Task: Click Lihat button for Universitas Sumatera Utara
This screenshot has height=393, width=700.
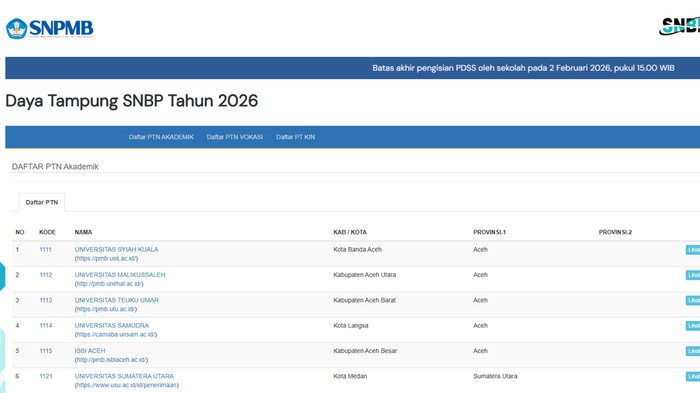Action: tap(693, 376)
